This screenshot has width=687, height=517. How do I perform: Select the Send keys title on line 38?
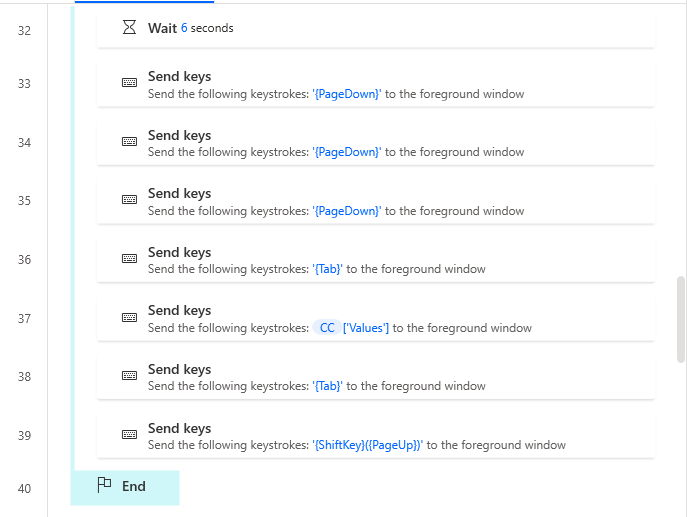[x=179, y=369]
